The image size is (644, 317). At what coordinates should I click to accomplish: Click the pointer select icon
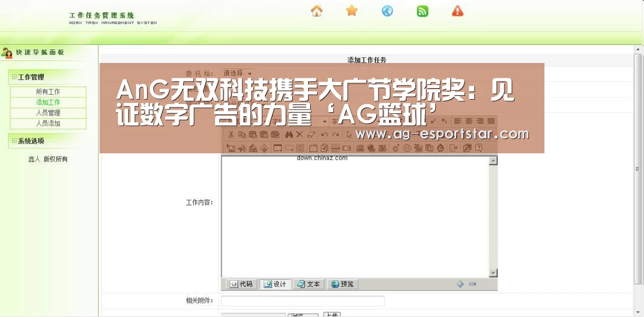tap(349, 135)
